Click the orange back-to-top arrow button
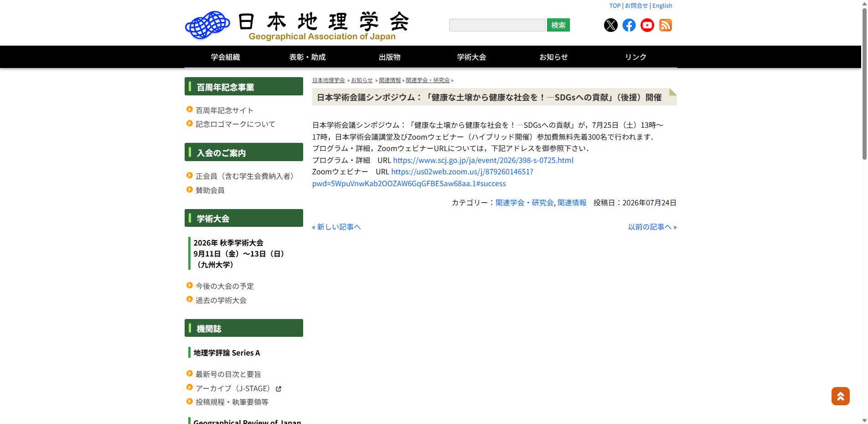This screenshot has height=424, width=868. (840, 396)
